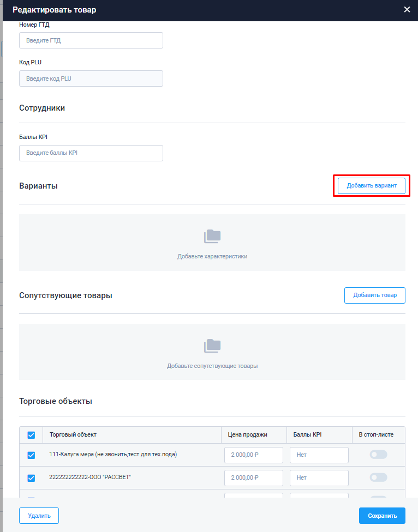418x532 pixels.
Task: Edit sale price for 111-Калуга мера
Action: click(x=253, y=455)
